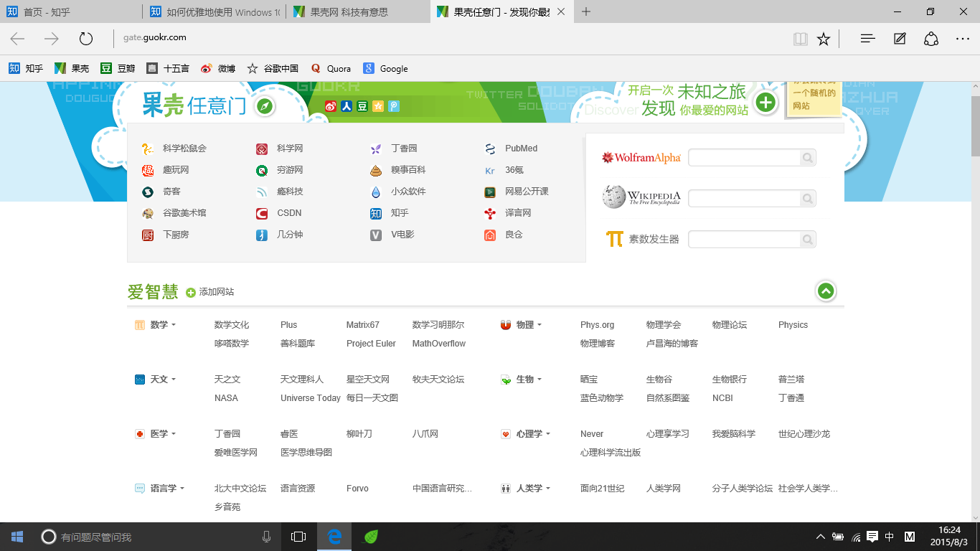The width and height of the screenshot is (980, 551).
Task: Click the Douban share icon in header
Action: coord(362,106)
